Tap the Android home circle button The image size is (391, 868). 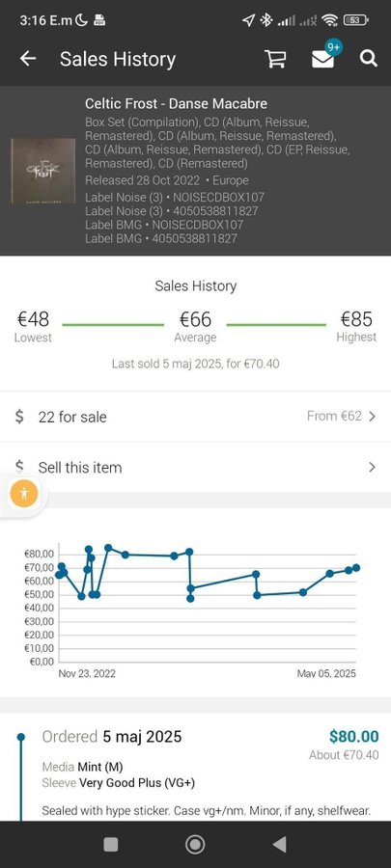click(195, 844)
